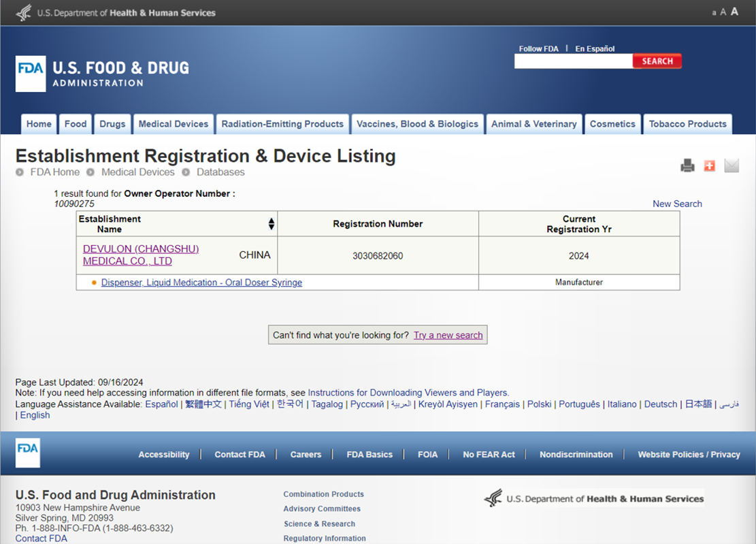Open Combination Products link
756x544 pixels.
[x=323, y=494]
